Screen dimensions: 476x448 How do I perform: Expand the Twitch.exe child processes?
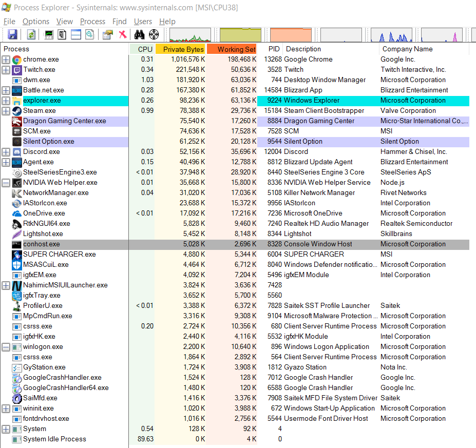[x=6, y=70]
